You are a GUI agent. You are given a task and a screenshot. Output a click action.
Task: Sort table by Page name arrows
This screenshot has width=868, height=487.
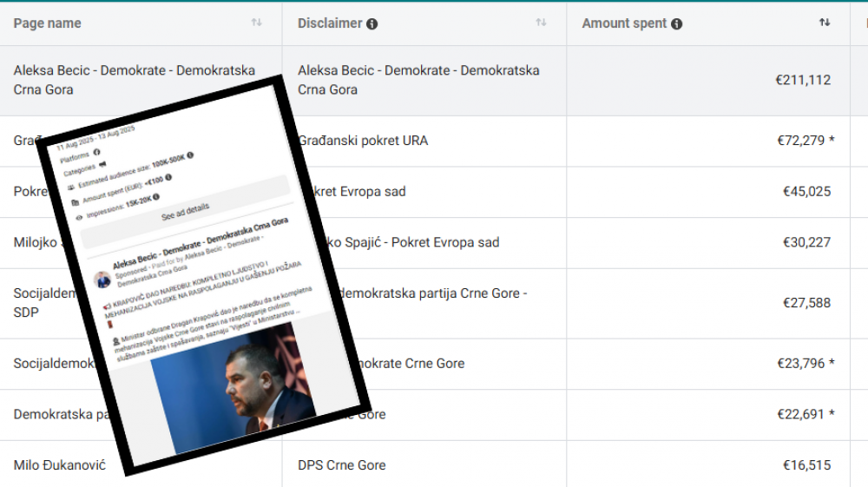click(x=256, y=23)
